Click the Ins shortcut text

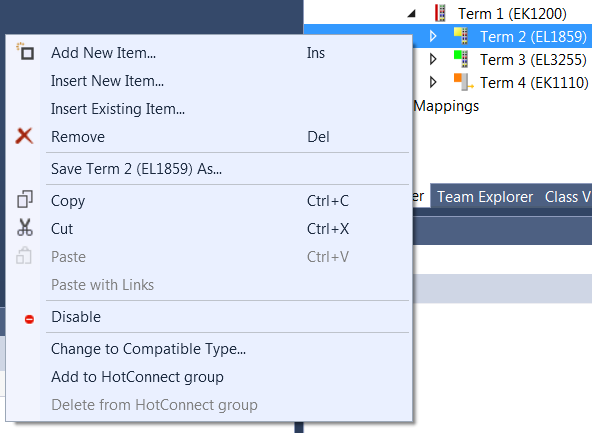coord(316,53)
